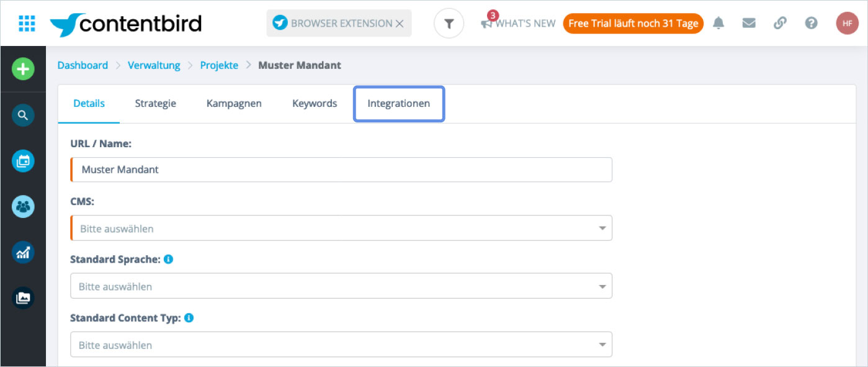The width and height of the screenshot is (868, 367).
Task: Open the Browser Extension link
Action: pos(333,24)
